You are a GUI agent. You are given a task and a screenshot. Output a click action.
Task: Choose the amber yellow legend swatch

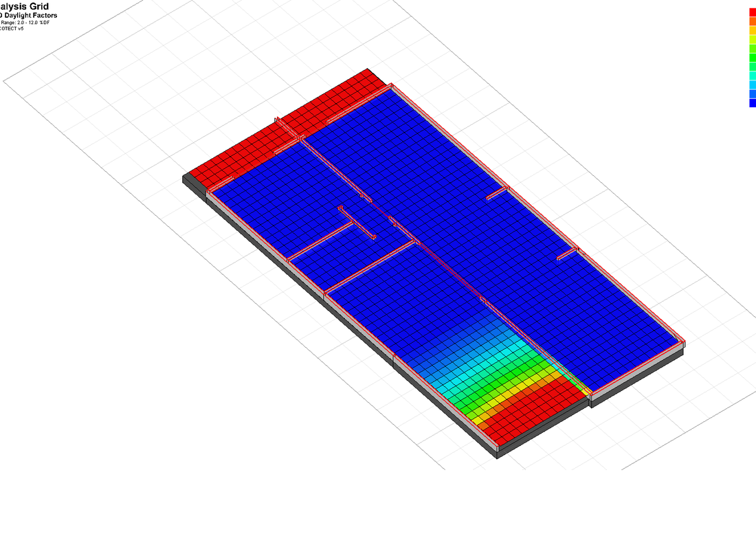click(x=753, y=30)
